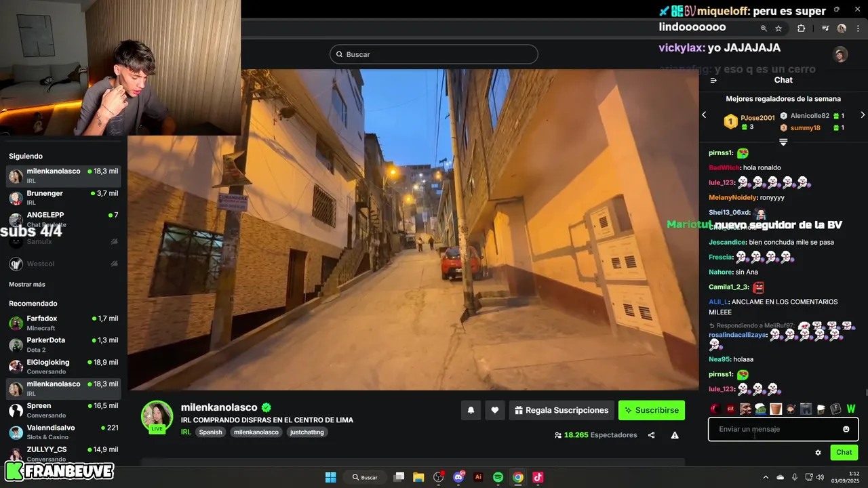The image size is (868, 488).
Task: Collapse gifters leaderboard with handle bar
Action: pos(783,142)
